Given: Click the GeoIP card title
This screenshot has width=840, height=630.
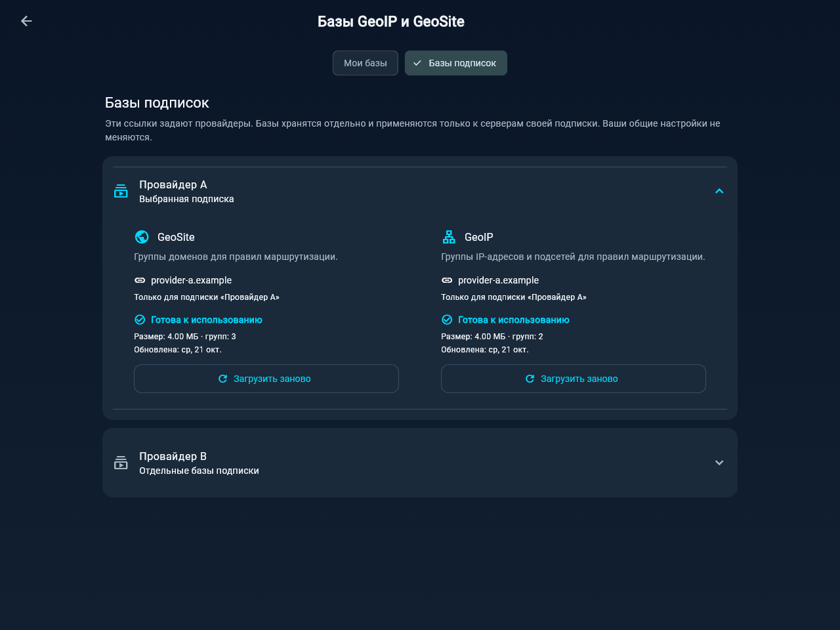Looking at the screenshot, I should click(x=479, y=237).
